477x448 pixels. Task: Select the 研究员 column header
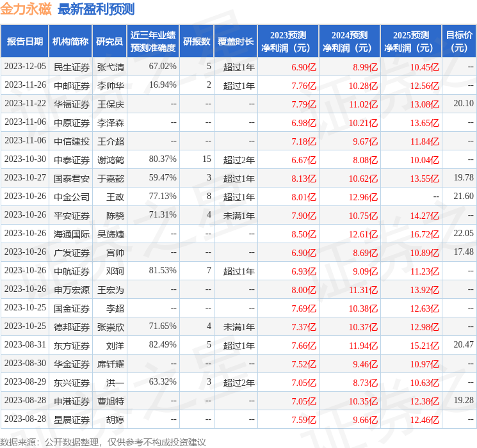(109, 41)
